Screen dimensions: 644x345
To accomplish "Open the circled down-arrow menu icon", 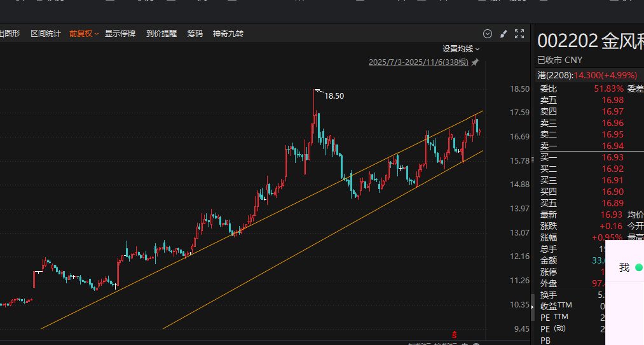I will pyautogui.click(x=488, y=34).
